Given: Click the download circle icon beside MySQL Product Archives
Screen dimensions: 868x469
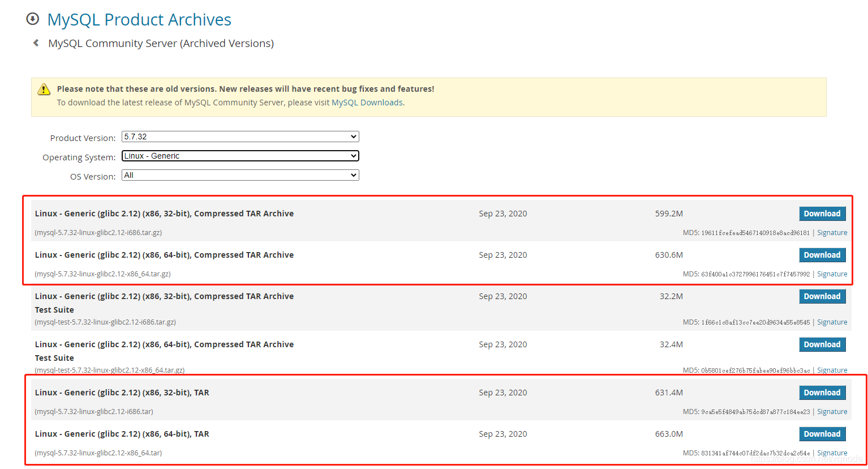Looking at the screenshot, I should pyautogui.click(x=33, y=19).
